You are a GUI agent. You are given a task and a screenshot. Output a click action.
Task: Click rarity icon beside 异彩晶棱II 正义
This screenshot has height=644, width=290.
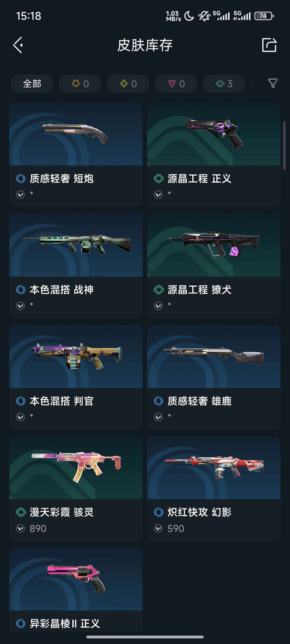(x=21, y=623)
